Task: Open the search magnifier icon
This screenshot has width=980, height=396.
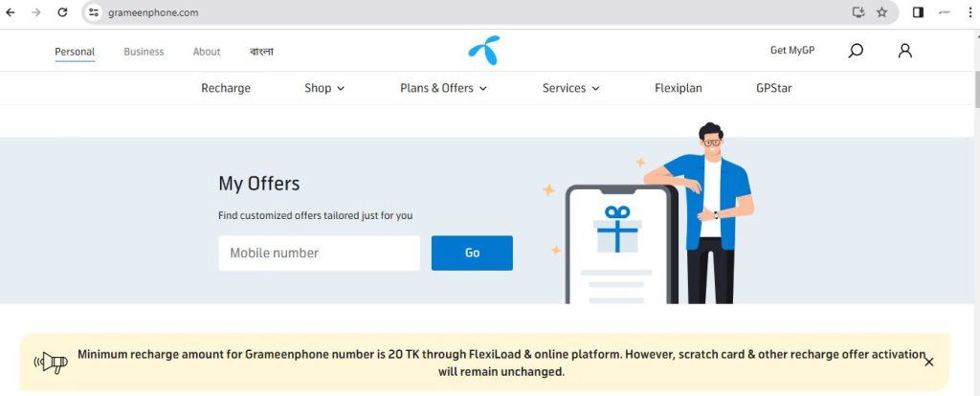Action: [x=856, y=51]
